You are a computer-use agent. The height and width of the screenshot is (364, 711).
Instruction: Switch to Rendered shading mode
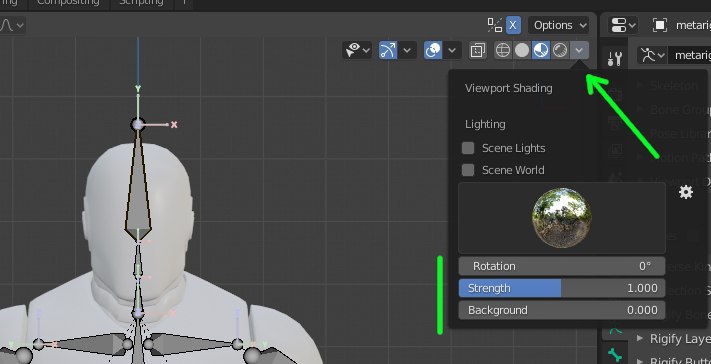560,50
